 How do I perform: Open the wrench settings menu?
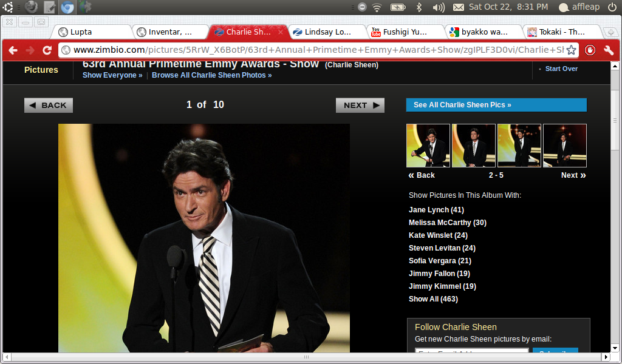pyautogui.click(x=609, y=50)
